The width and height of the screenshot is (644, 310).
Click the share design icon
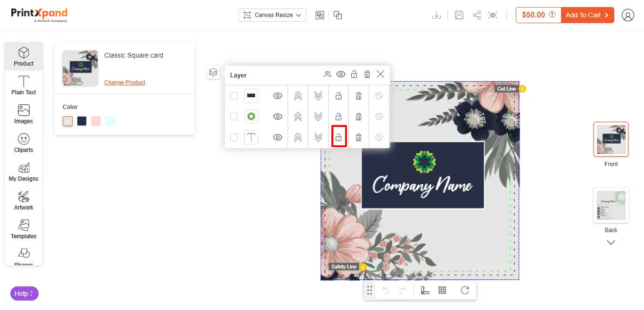(x=477, y=15)
